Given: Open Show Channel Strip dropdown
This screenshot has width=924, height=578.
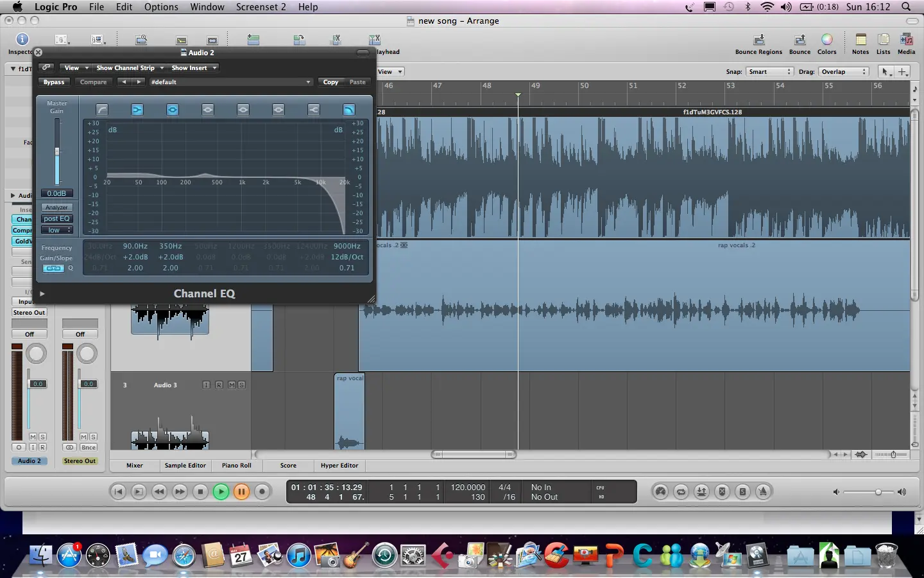Looking at the screenshot, I should (130, 67).
